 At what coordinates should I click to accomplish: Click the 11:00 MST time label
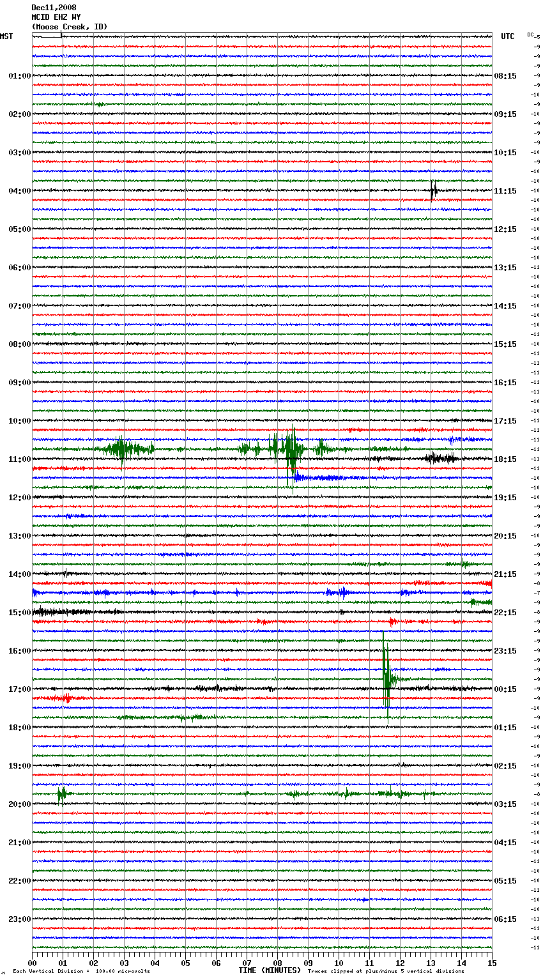(20, 459)
